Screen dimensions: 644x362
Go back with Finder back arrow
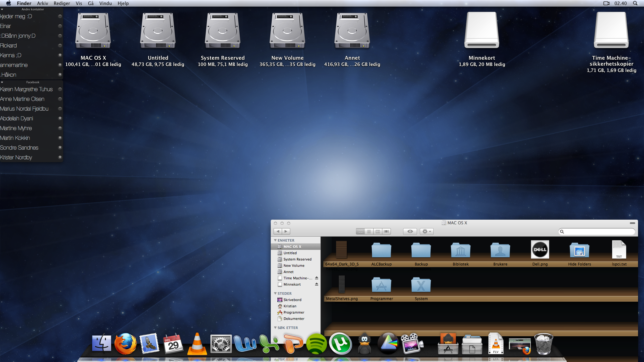click(x=278, y=232)
